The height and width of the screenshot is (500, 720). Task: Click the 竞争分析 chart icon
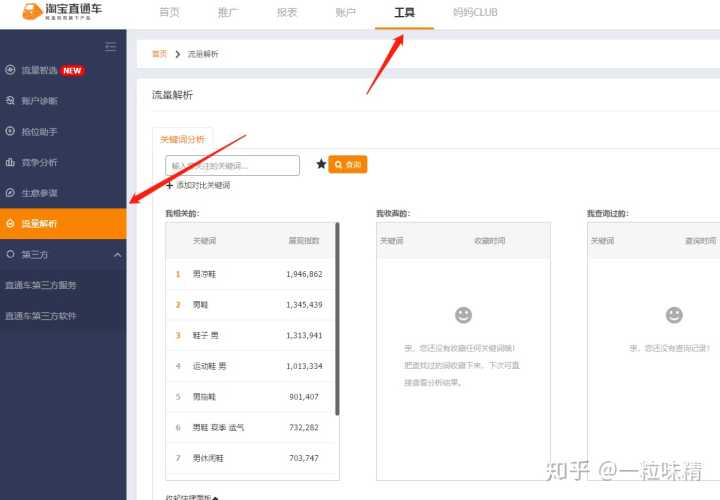pos(10,162)
